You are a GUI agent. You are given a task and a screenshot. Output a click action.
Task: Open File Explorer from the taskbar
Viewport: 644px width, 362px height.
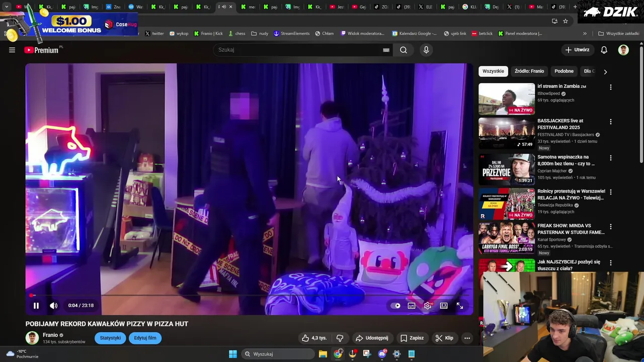323,354
